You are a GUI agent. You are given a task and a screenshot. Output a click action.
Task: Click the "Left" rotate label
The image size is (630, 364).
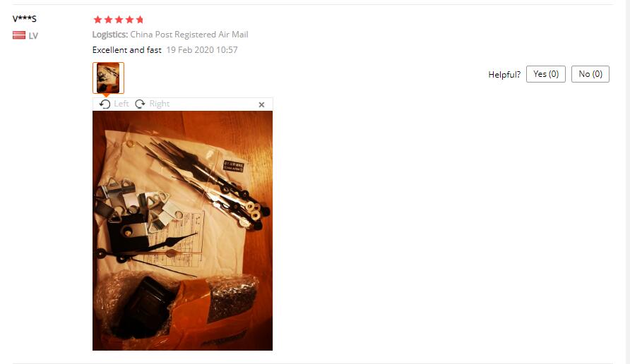pos(121,104)
